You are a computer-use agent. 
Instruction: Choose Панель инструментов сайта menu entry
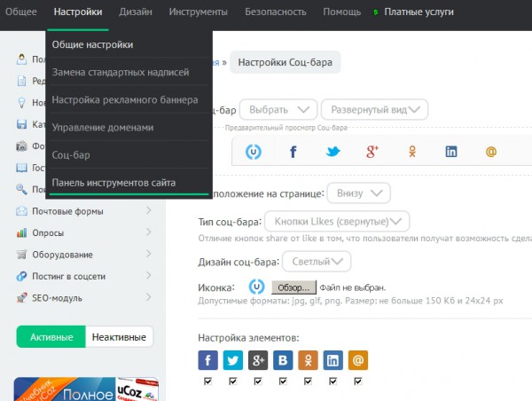(x=129, y=183)
